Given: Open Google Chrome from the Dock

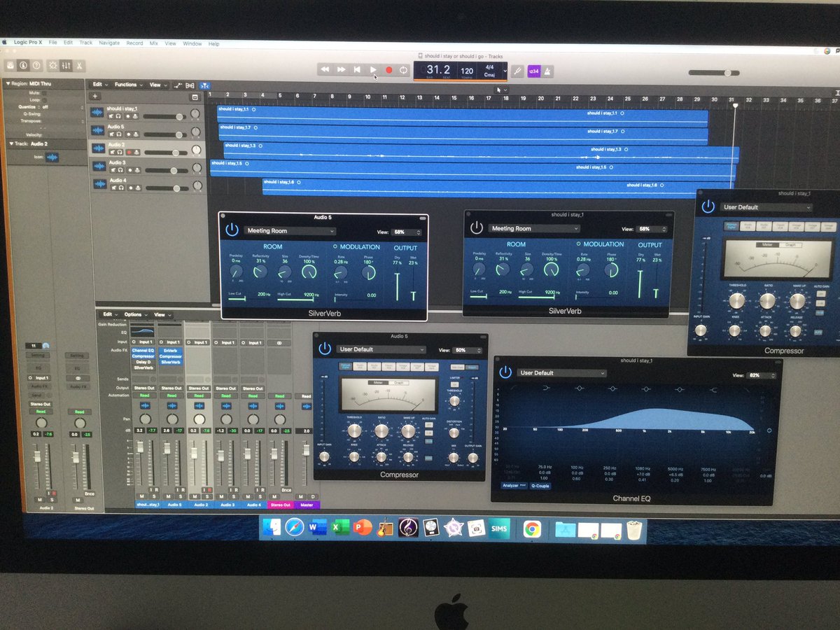Looking at the screenshot, I should [x=532, y=529].
